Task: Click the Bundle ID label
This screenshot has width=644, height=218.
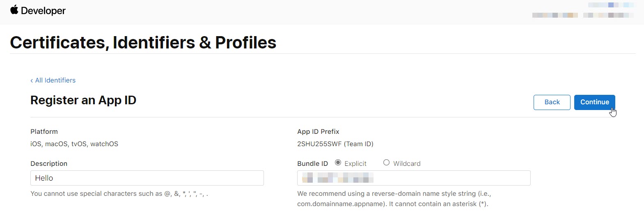Action: [x=312, y=163]
